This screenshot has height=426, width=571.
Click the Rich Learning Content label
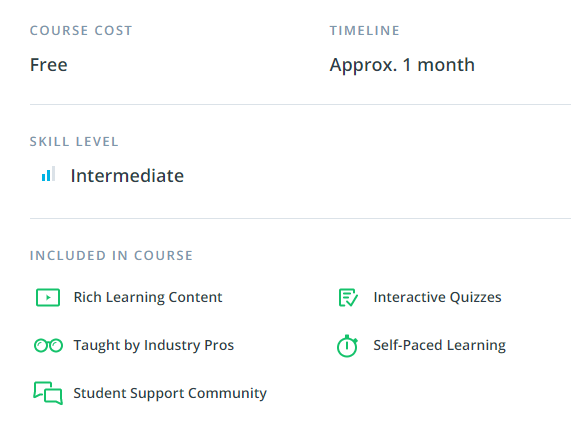point(148,297)
